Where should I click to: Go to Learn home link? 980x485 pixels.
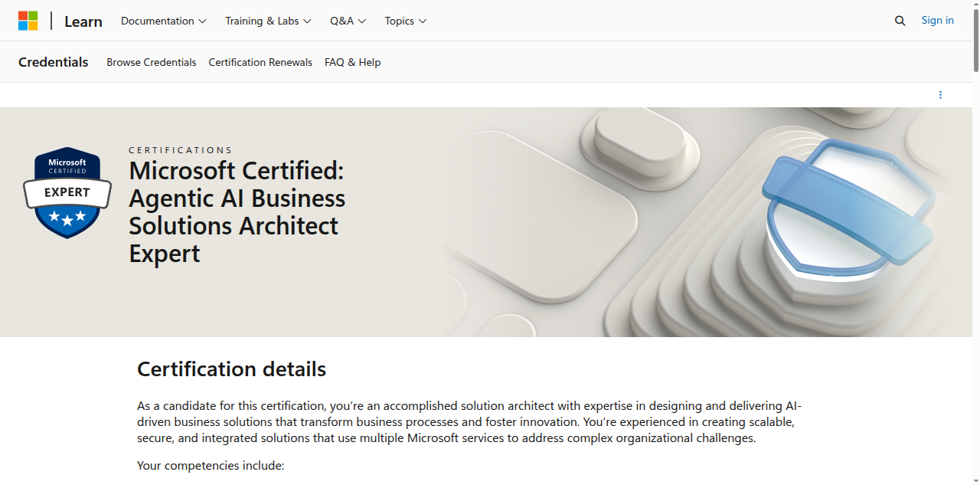83,21
